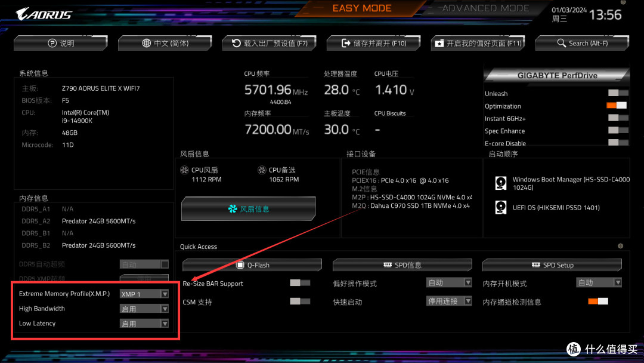Click memory frequency 7200.00 MT/s value
Viewport: 644px width, 363px height.
pyautogui.click(x=277, y=130)
